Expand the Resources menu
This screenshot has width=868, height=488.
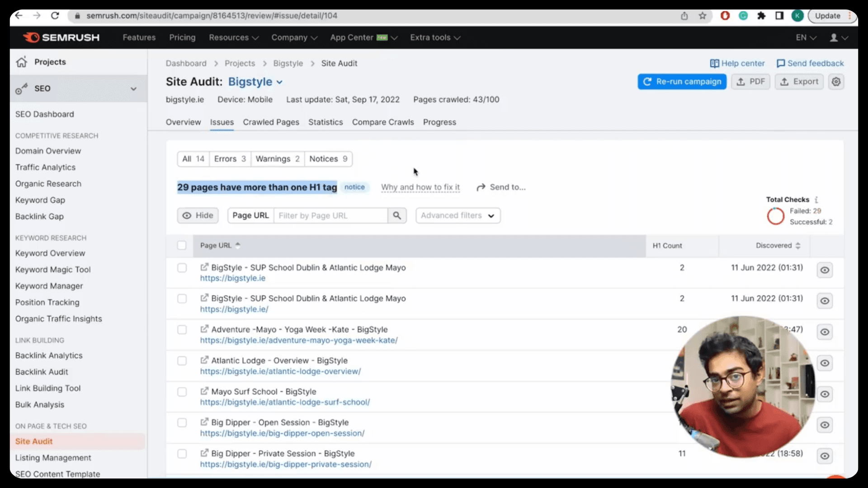233,38
